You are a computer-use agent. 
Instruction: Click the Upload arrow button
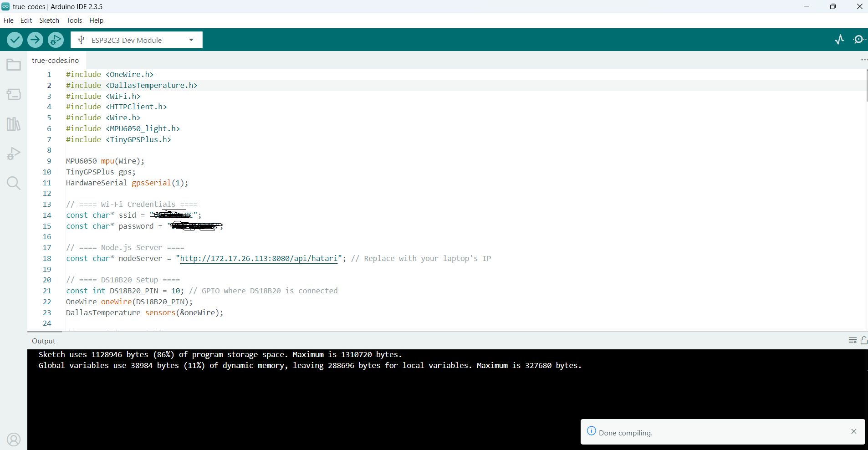(x=35, y=40)
